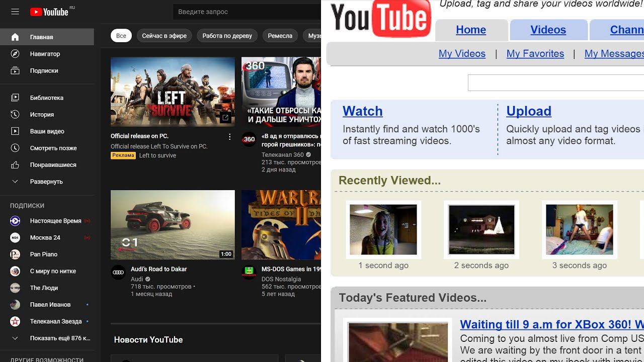The height and width of the screenshot is (362, 644).
Task: Open Москва 24 channel avatar
Action: point(15,237)
